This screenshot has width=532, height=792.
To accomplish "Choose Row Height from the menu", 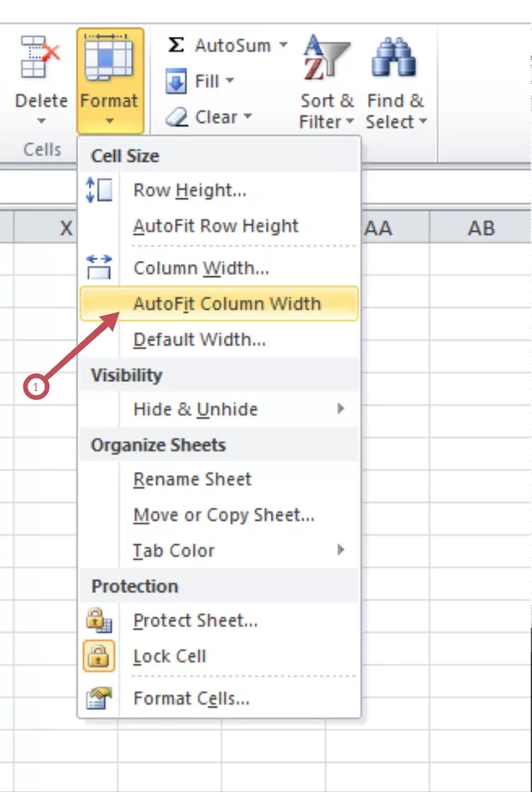I will click(x=190, y=191).
